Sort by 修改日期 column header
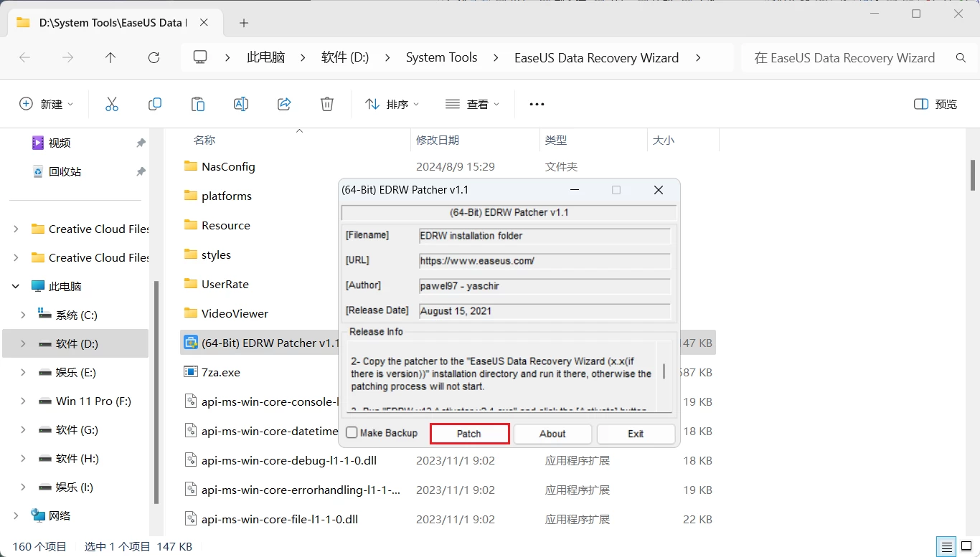 (438, 141)
